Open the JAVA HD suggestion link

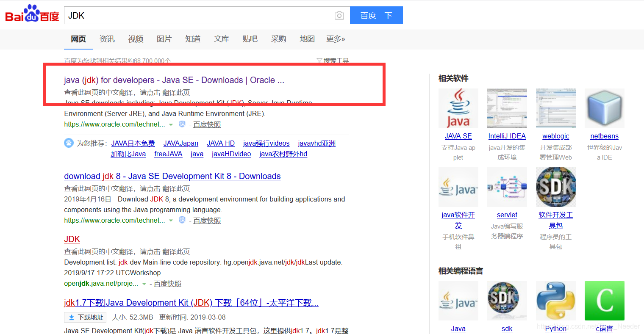221,144
